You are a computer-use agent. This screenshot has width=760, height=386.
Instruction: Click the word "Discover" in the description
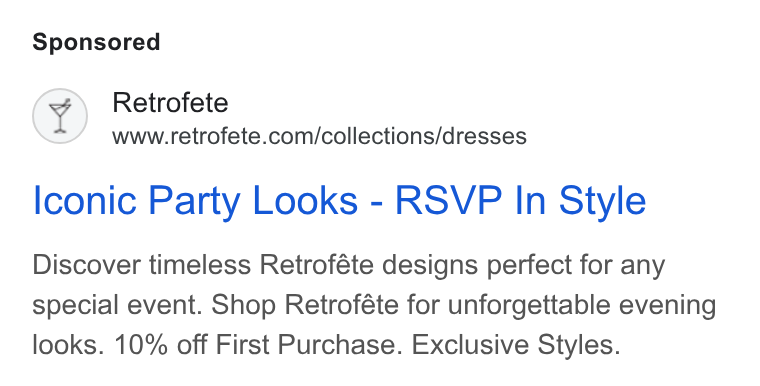[x=86, y=265]
